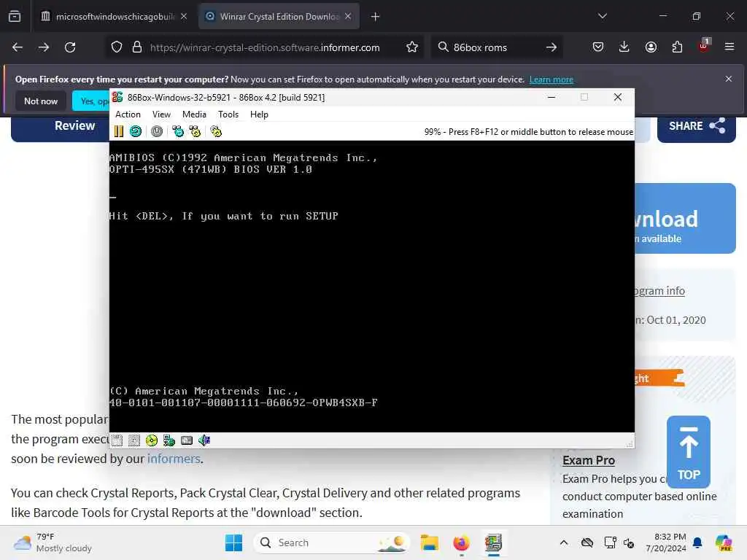747x560 pixels.
Task: List all tabs dropdown arrow
Action: (603, 16)
